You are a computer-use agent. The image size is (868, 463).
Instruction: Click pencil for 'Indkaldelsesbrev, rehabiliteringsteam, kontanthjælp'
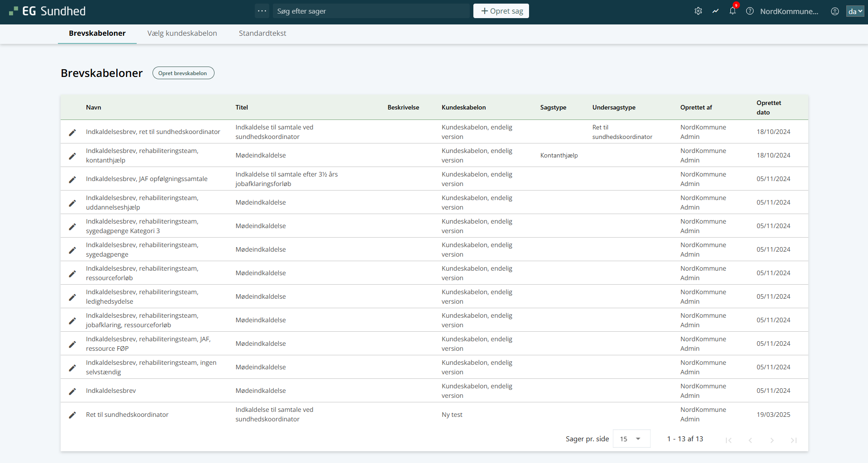[x=72, y=156]
